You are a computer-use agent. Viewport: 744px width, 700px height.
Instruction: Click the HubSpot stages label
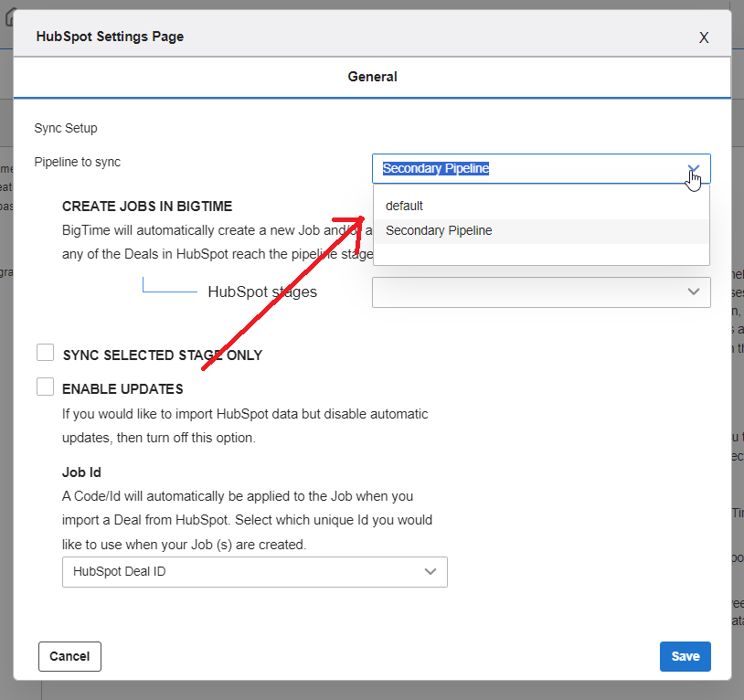tap(262, 292)
